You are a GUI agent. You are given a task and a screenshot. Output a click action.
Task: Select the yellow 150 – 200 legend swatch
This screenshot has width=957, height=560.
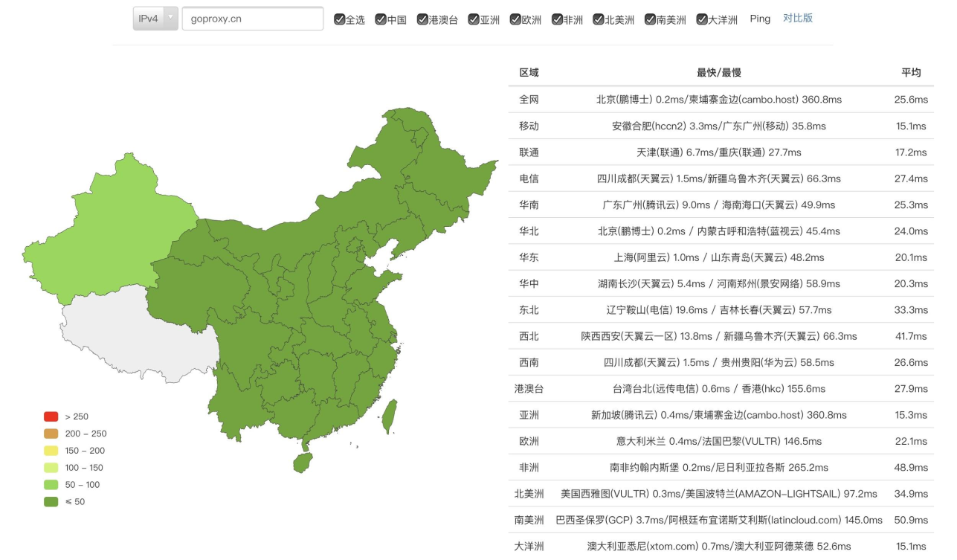[x=51, y=451]
